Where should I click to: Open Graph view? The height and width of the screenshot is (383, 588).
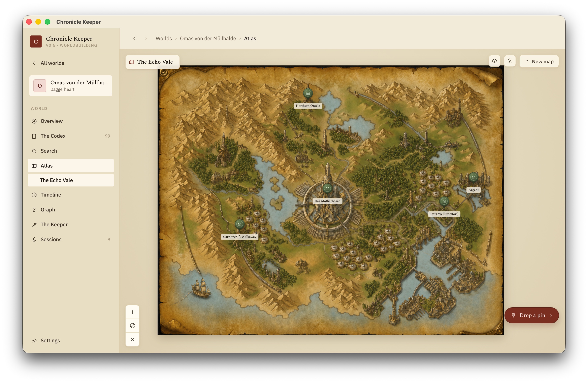click(x=71, y=210)
